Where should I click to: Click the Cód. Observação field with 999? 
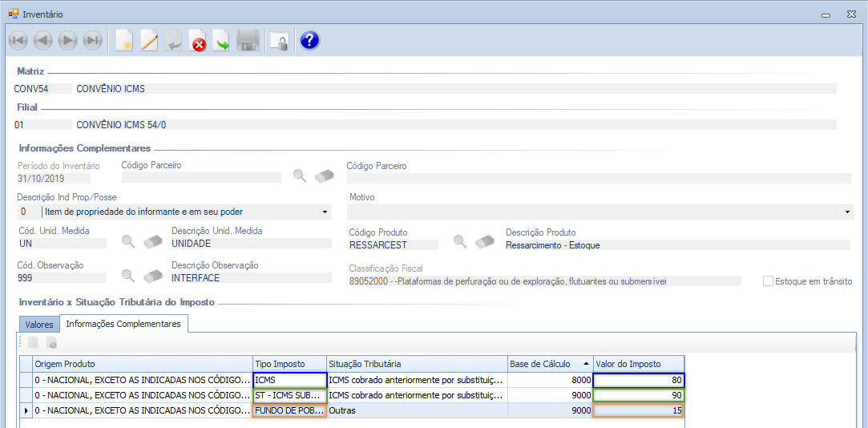tap(61, 278)
